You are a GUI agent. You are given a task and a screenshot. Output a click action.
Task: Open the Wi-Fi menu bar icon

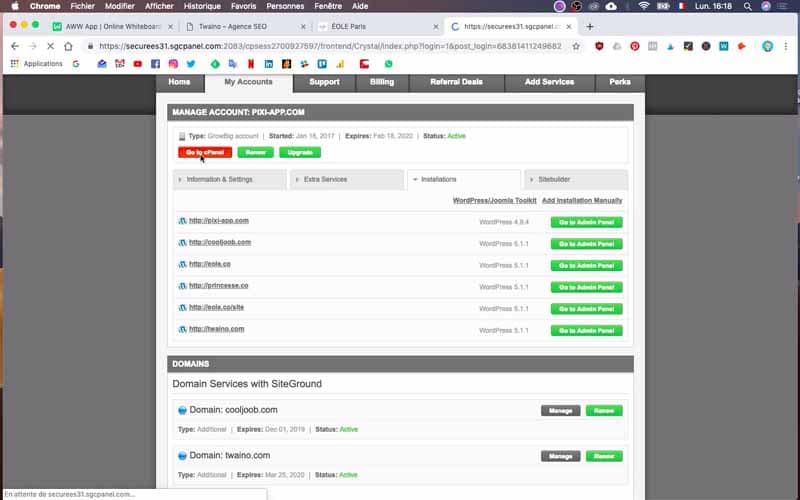tap(644, 6)
